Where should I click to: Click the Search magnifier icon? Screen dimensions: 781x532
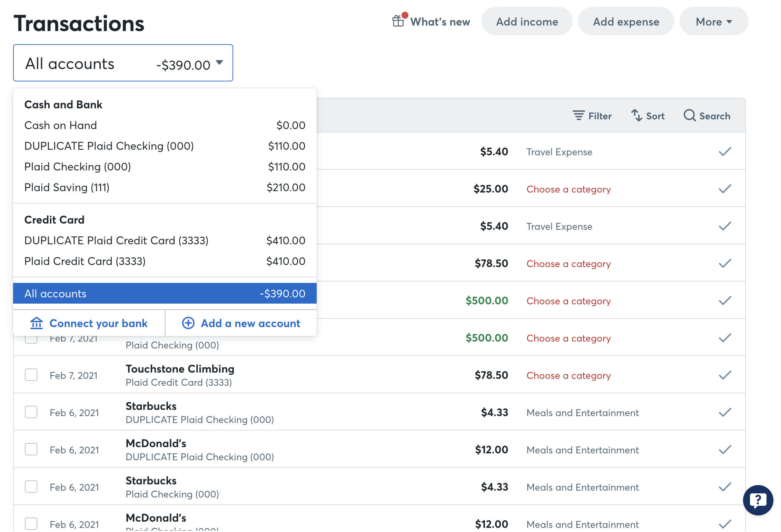coord(690,116)
